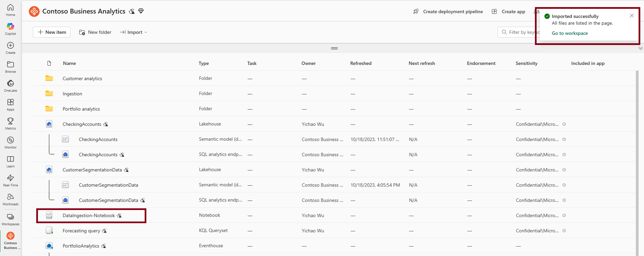Expand the collapsed panel via double chevron

click(640, 48)
